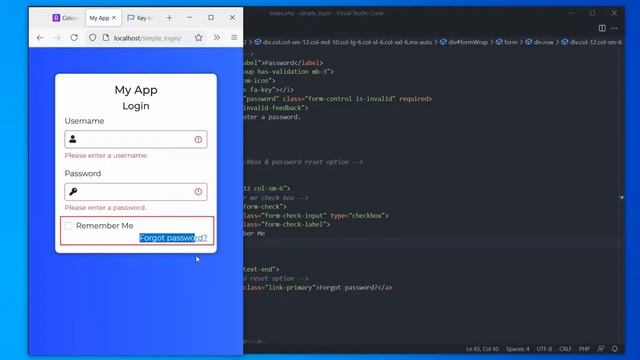This screenshot has height=360, width=640.
Task: Change encoding via UTF-8 status item
Action: (544, 349)
